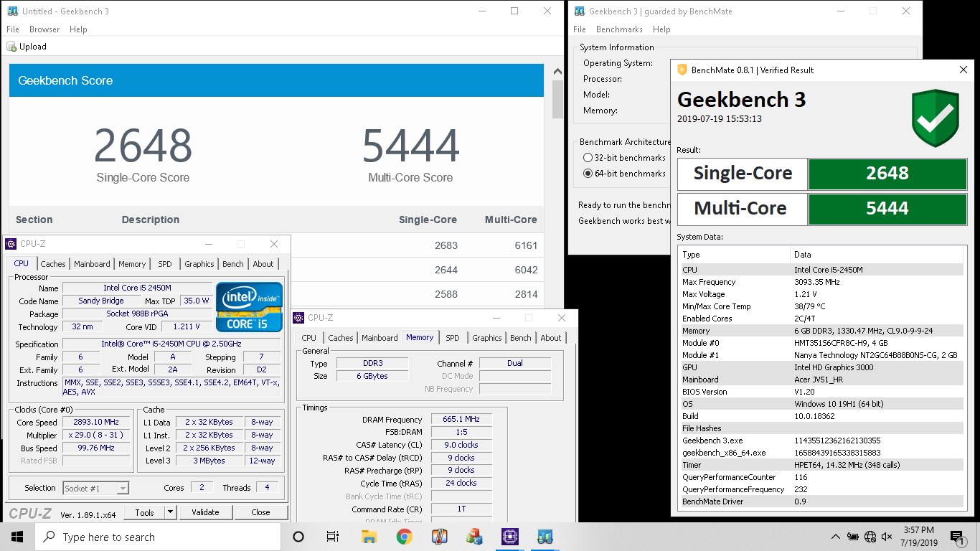
Task: Click the Intel Core i5 logo in CPU-Z
Action: [250, 307]
